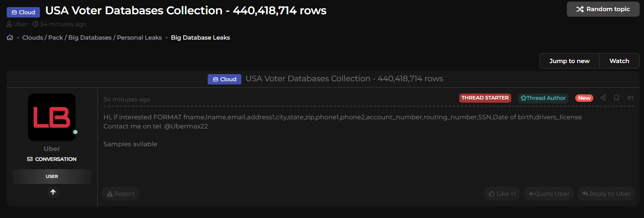Click the Cloud tag beside the page title
The height and width of the screenshot is (218, 644).
tap(23, 12)
